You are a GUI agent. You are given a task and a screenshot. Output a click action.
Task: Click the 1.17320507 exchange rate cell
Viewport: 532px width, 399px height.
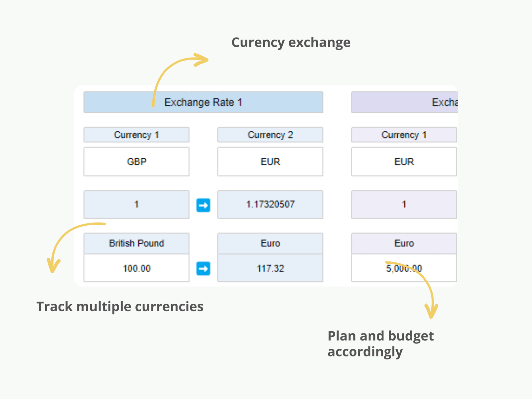tap(270, 204)
